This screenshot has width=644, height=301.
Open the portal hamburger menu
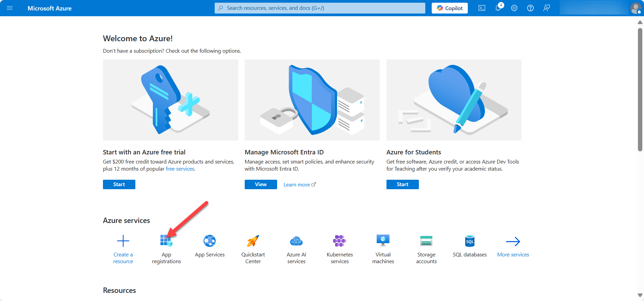point(10,8)
